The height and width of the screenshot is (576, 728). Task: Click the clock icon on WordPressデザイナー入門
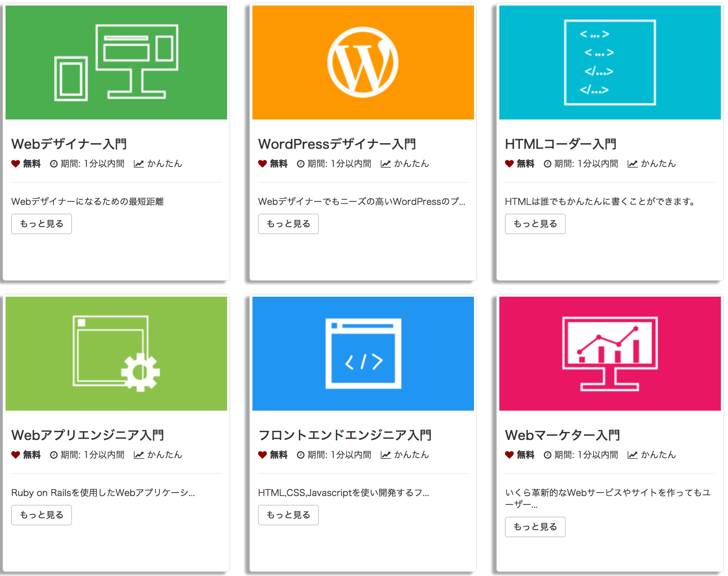tap(301, 164)
